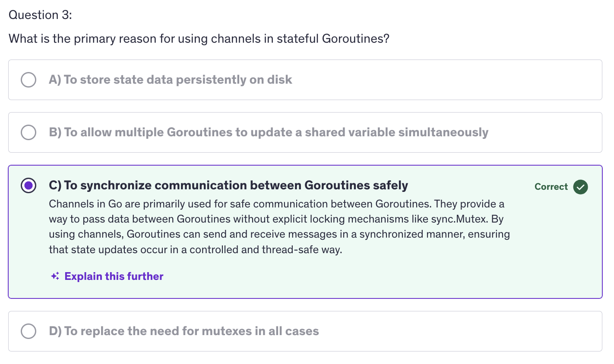Viewport: 614px width, 364px height.
Task: Click the sparkle icon beside Explain this further
Action: click(55, 276)
